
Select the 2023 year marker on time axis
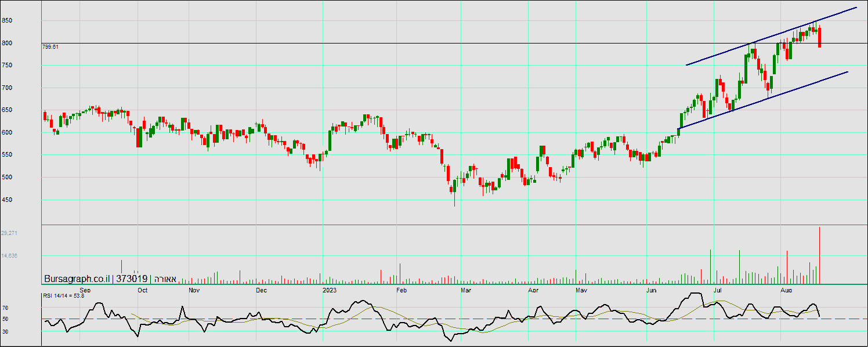(330, 289)
